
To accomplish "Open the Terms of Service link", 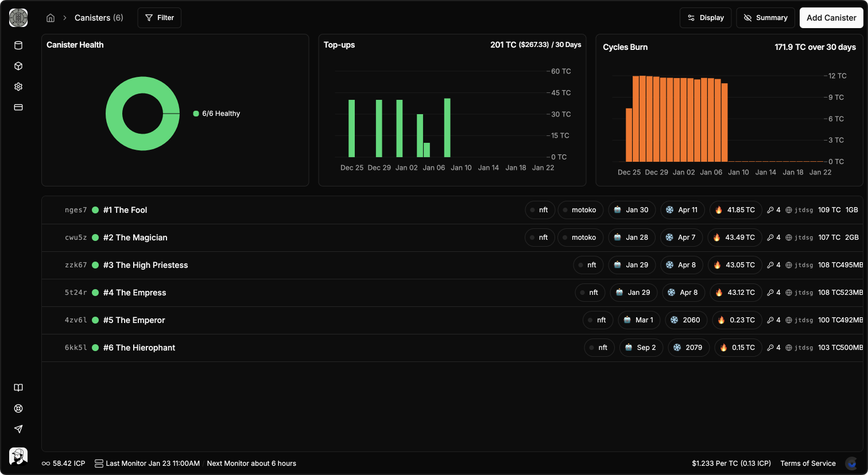I will click(808, 464).
